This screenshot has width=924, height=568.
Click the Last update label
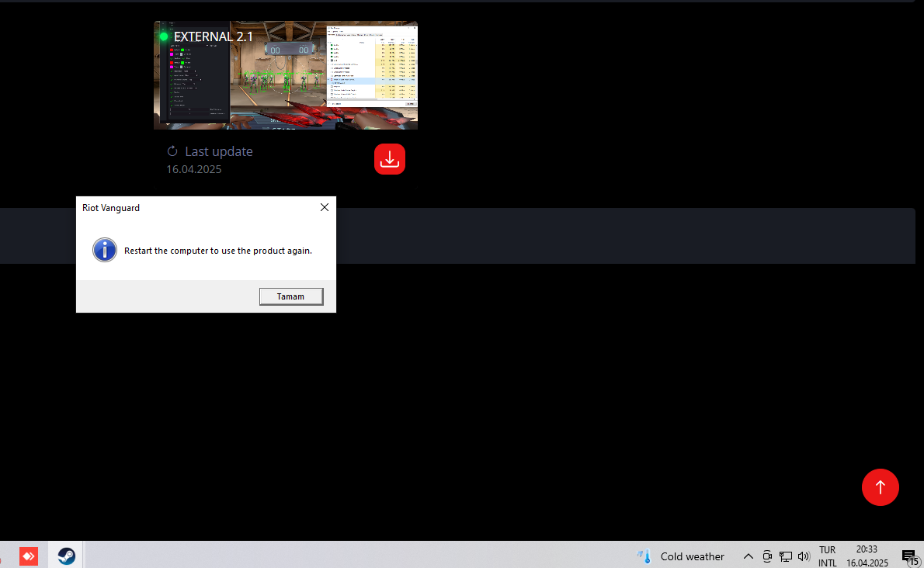pos(219,151)
